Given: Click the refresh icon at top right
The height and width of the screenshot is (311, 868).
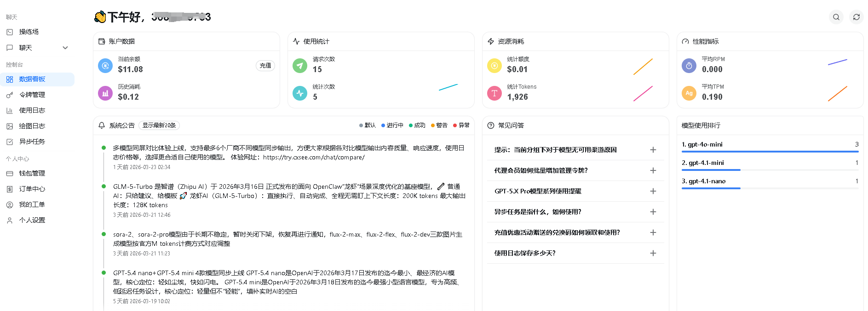Looking at the screenshot, I should pos(856,17).
